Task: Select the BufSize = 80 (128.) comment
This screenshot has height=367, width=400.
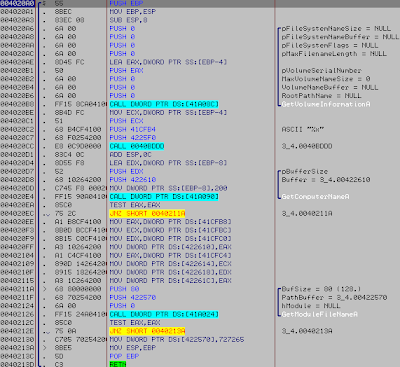Action: click(x=322, y=289)
